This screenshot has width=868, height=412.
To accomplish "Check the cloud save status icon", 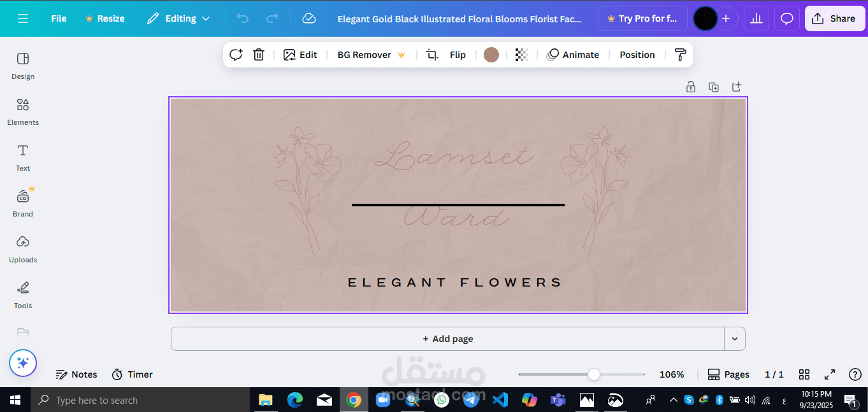I will point(309,18).
